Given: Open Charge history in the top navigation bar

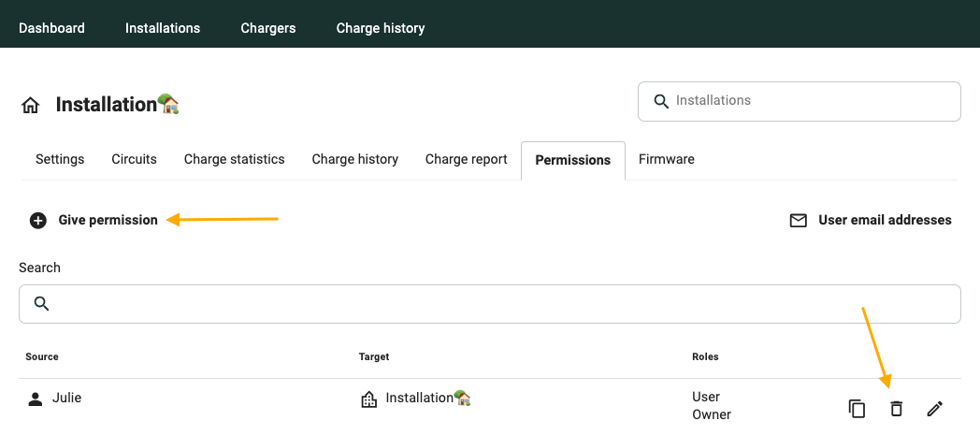Looking at the screenshot, I should click(x=381, y=28).
